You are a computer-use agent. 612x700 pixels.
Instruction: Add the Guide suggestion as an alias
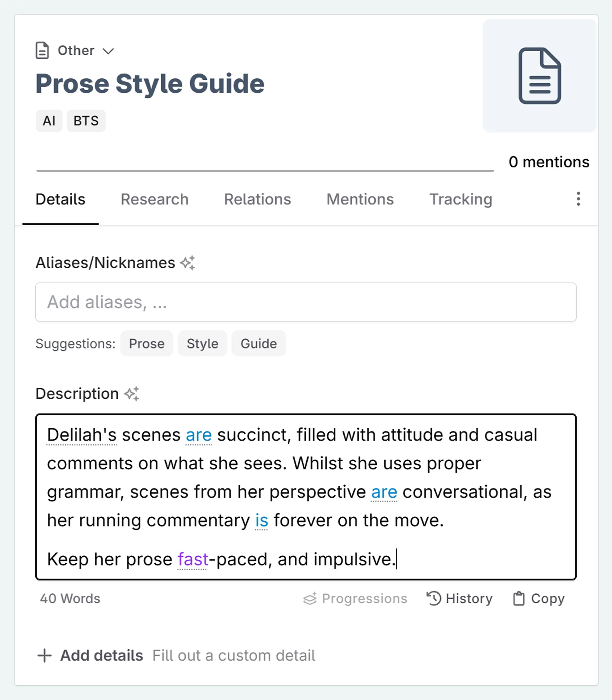click(258, 344)
